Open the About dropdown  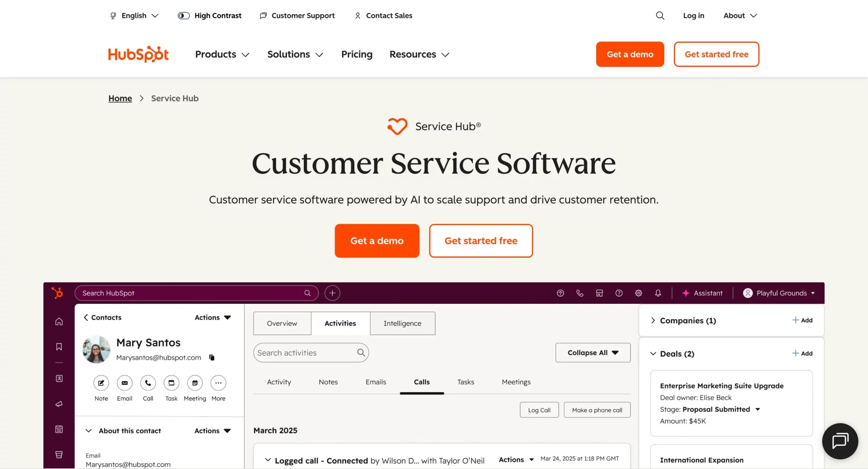[x=740, y=16]
